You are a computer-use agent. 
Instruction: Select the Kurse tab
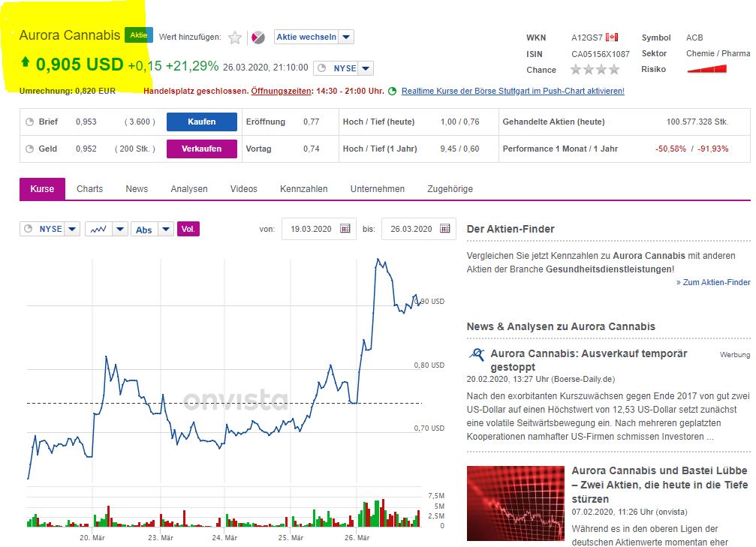point(42,189)
